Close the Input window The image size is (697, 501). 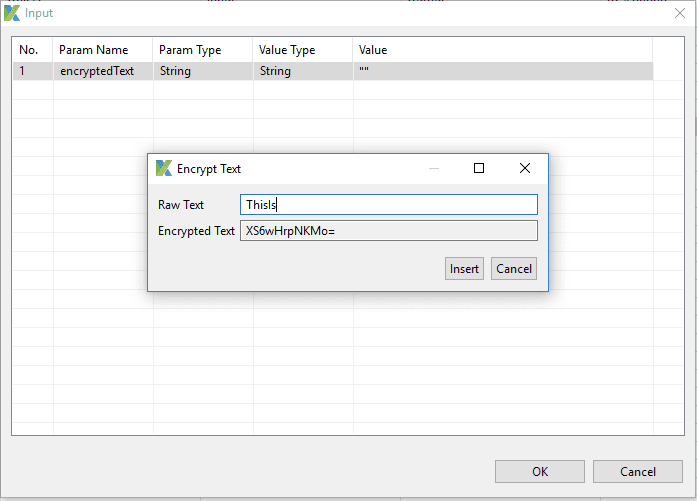point(680,13)
